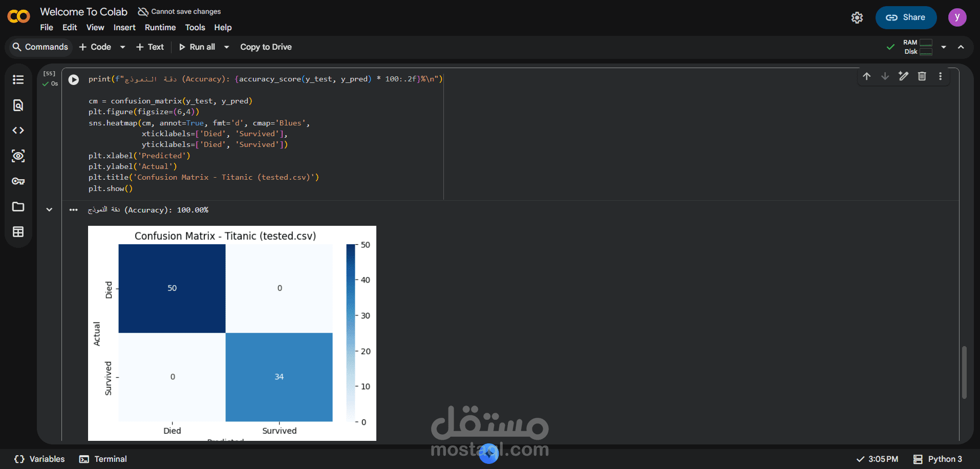980x469 pixels.
Task: Click the plt.title code line
Action: 204,177
